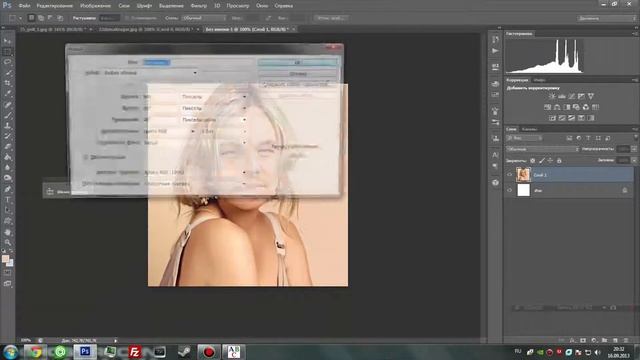640x360 pixels.
Task: Add a Curves adjustment
Action: coord(571,96)
